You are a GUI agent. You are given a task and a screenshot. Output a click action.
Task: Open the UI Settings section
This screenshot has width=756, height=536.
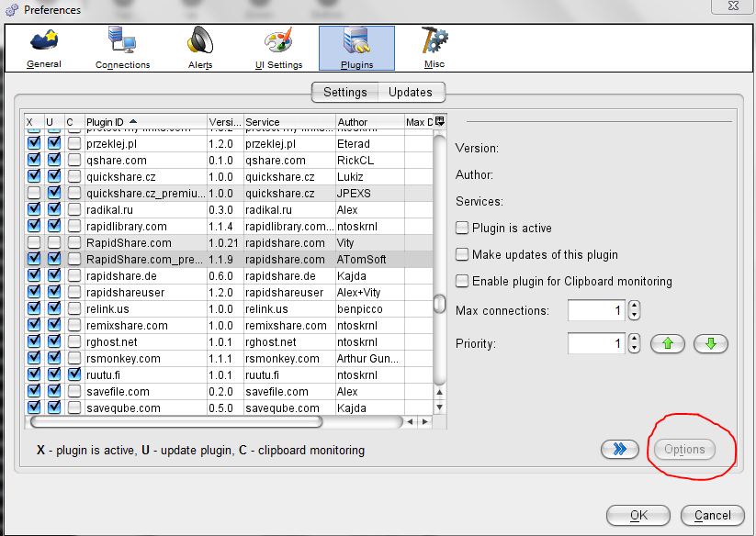[x=278, y=48]
